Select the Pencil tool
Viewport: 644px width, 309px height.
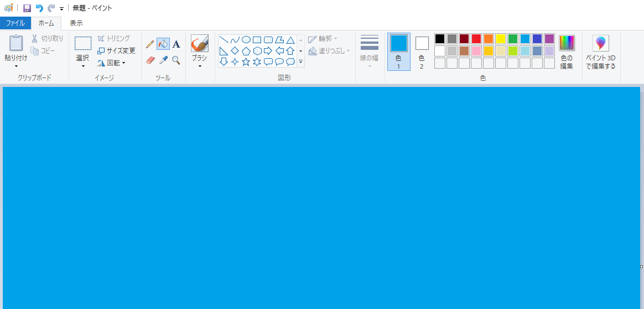(150, 44)
